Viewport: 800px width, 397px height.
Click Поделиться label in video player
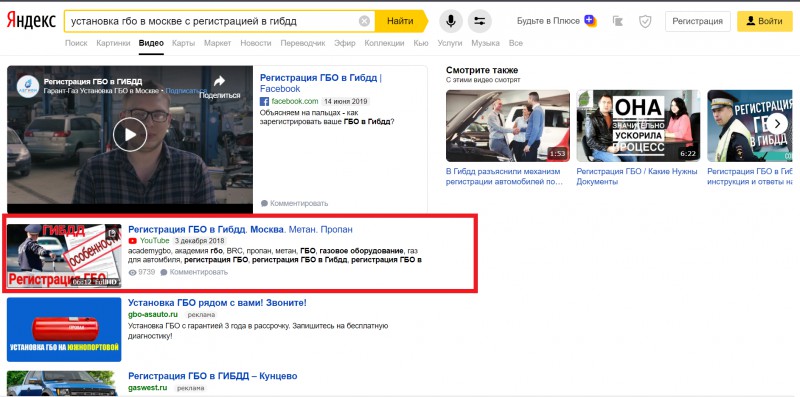click(219, 95)
